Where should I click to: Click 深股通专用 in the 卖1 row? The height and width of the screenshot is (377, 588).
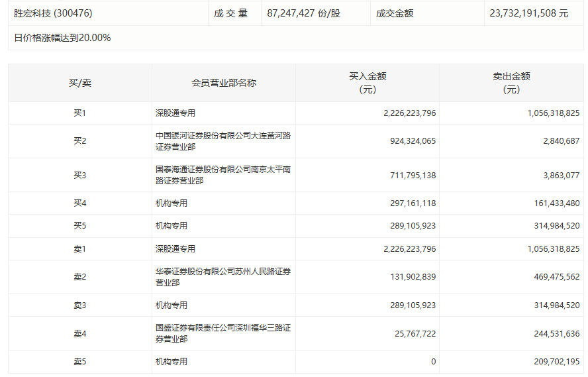[175, 248]
